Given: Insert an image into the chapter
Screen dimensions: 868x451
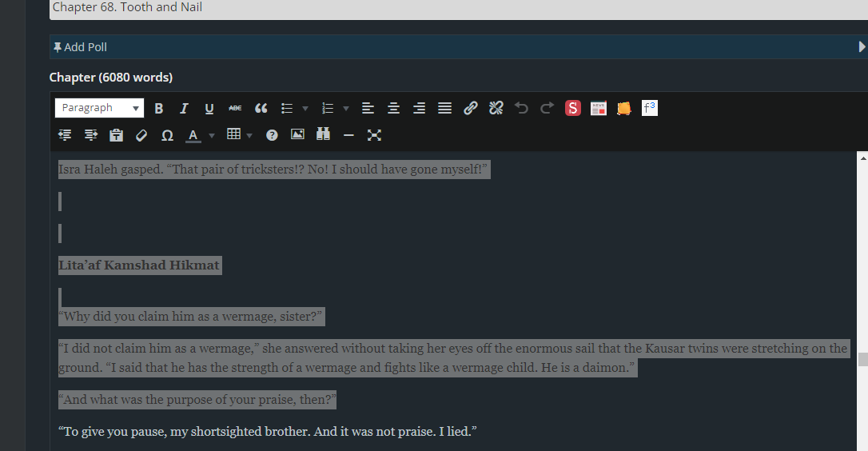Looking at the screenshot, I should click(297, 135).
